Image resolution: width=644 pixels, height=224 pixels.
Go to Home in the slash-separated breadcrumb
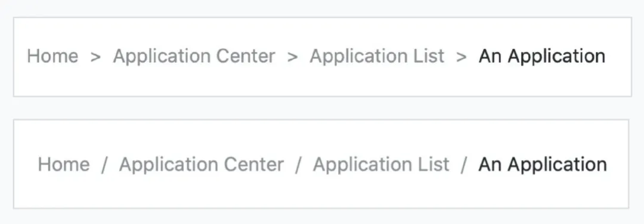[x=64, y=164]
